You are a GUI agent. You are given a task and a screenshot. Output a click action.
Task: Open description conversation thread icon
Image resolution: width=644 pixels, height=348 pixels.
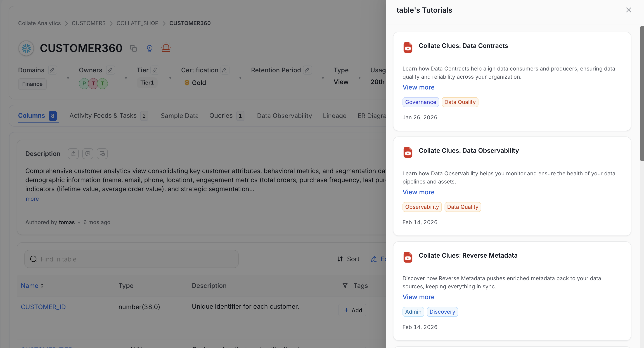point(102,154)
